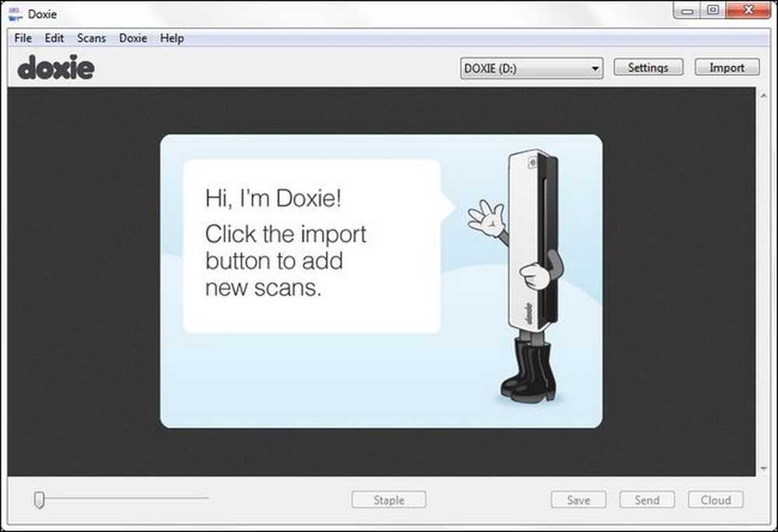This screenshot has width=778, height=532.
Task: Click the Send button
Action: click(647, 500)
